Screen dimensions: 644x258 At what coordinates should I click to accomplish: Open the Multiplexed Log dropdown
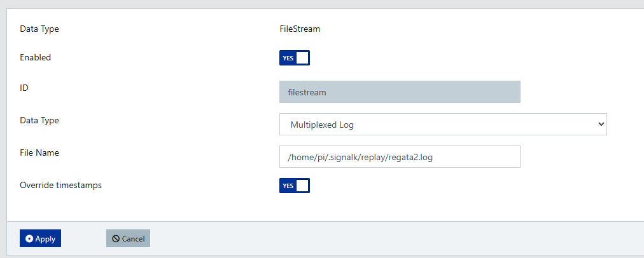coord(442,125)
